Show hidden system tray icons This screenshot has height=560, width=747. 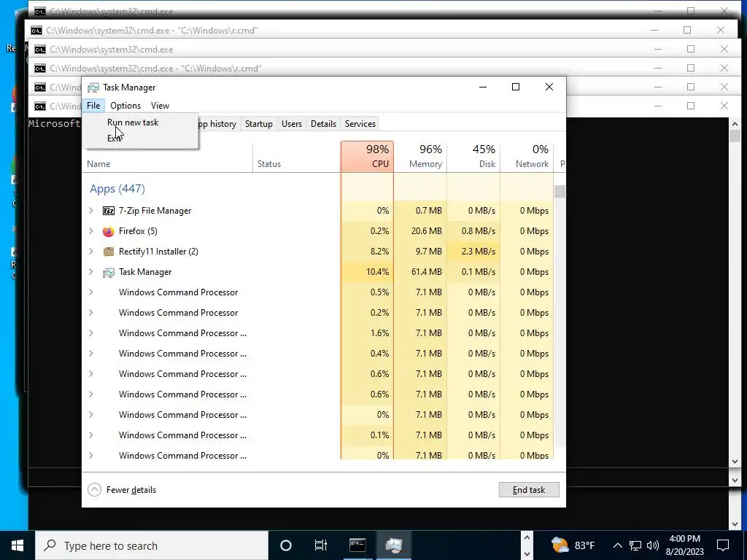tap(617, 545)
